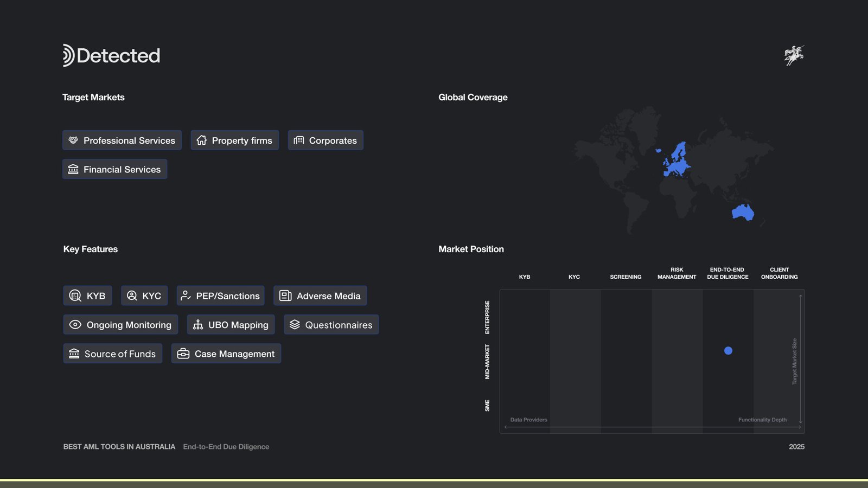Viewport: 868px width, 488px height.
Task: Click the house icon beside Property firms
Action: pos(202,140)
